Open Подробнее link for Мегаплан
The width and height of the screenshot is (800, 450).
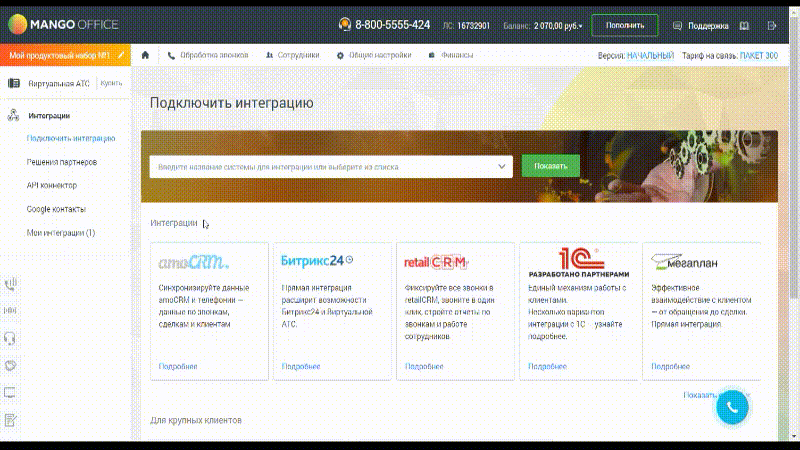(670, 366)
